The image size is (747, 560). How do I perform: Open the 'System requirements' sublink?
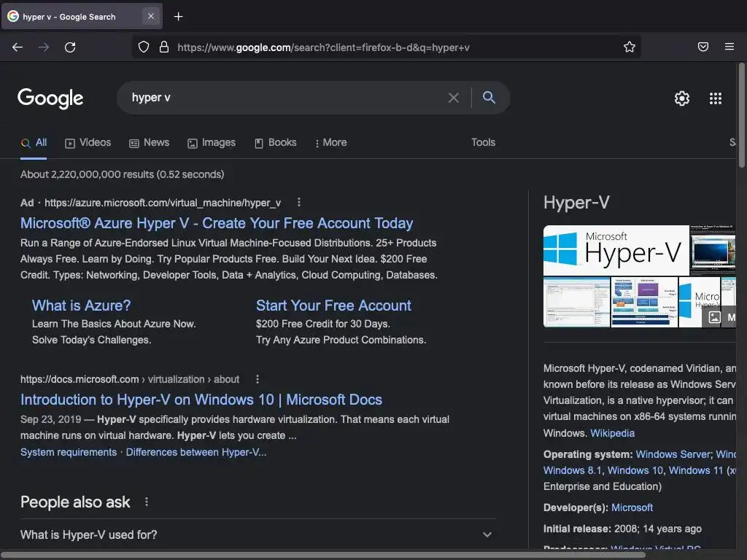tap(69, 452)
